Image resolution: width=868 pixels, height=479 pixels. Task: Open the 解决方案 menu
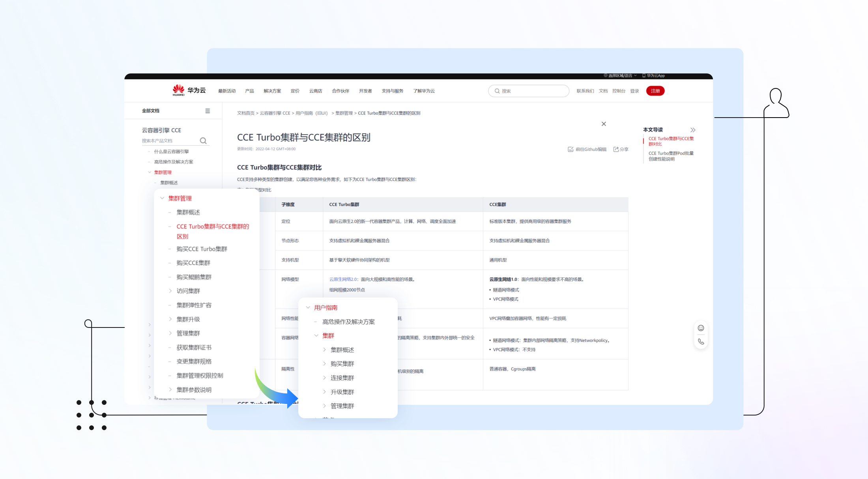point(272,91)
